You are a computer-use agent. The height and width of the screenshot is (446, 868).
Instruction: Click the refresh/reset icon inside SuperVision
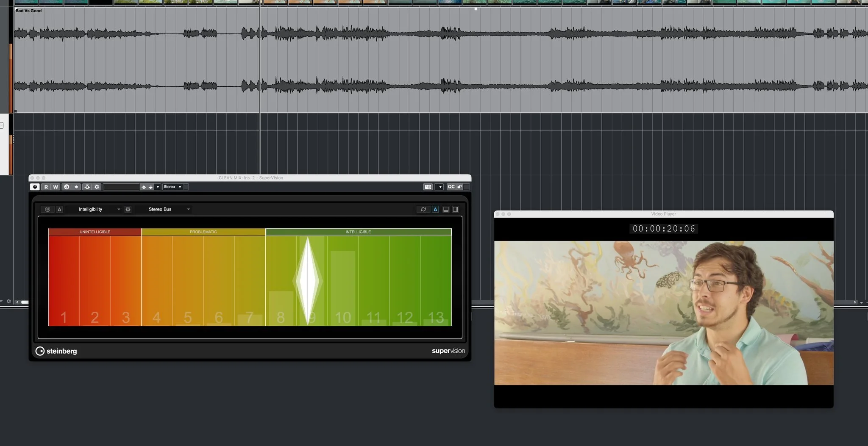423,209
